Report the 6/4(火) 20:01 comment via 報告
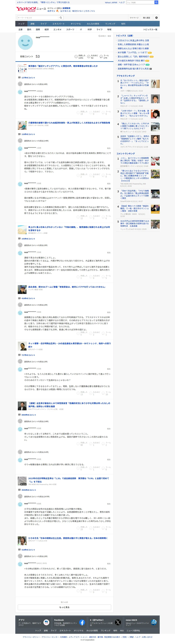 [x=109, y=563]
